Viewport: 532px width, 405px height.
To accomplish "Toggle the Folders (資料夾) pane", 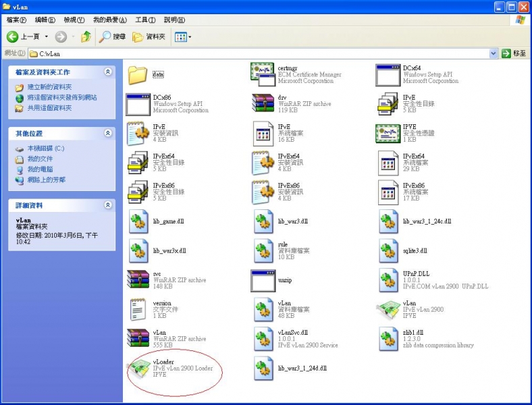I will click(149, 36).
